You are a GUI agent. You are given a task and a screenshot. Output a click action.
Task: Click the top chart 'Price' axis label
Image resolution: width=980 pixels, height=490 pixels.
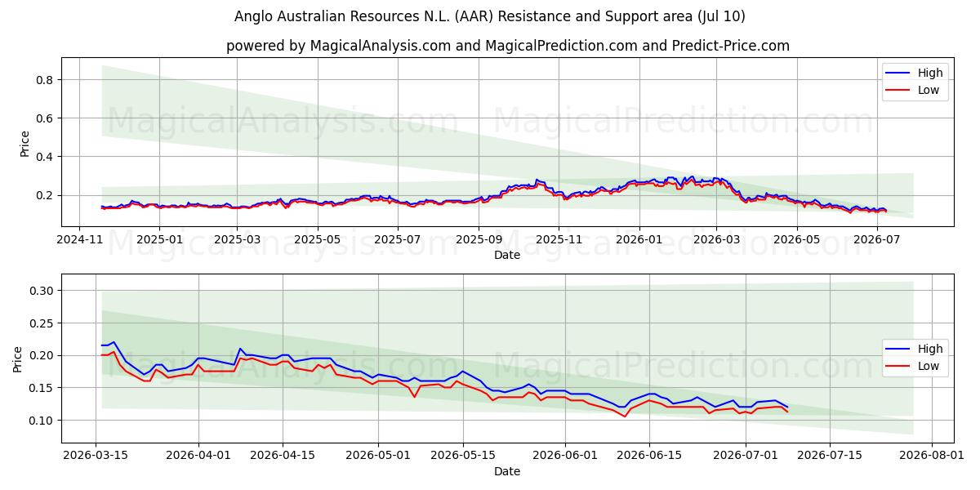[x=24, y=144]
